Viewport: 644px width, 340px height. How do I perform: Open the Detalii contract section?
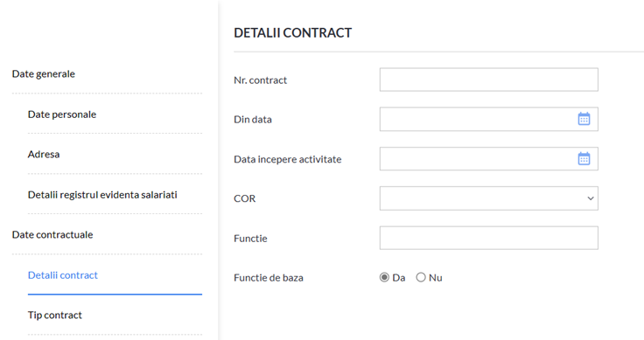point(63,275)
